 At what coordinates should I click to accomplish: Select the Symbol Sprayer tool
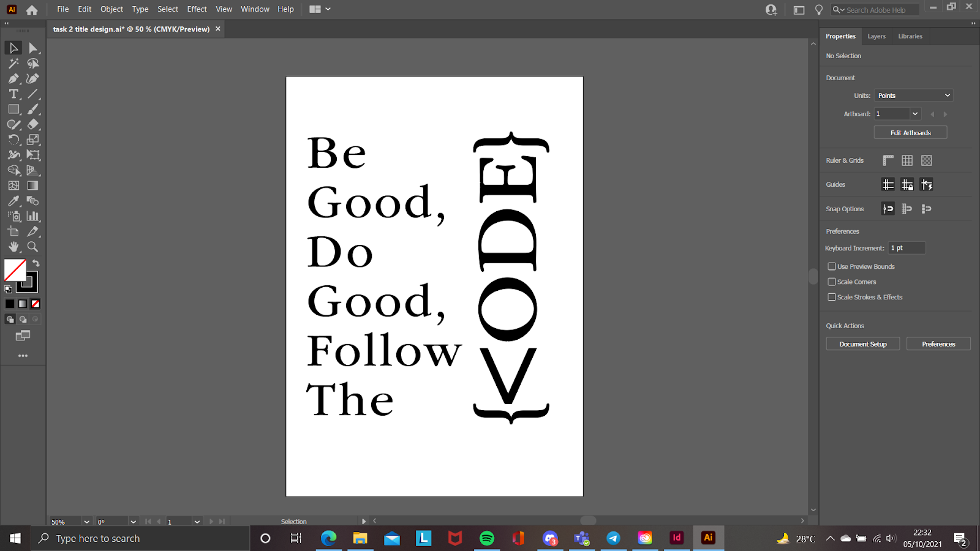(13, 216)
